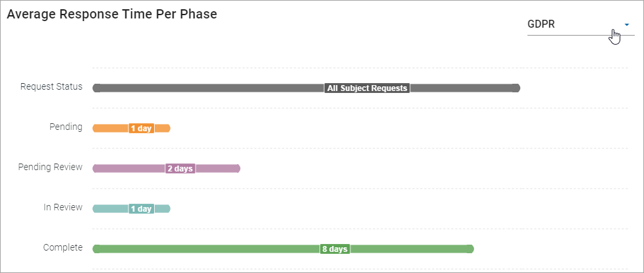The width and height of the screenshot is (644, 273).
Task: Click the right tip of purple bar
Action: [x=238, y=169]
